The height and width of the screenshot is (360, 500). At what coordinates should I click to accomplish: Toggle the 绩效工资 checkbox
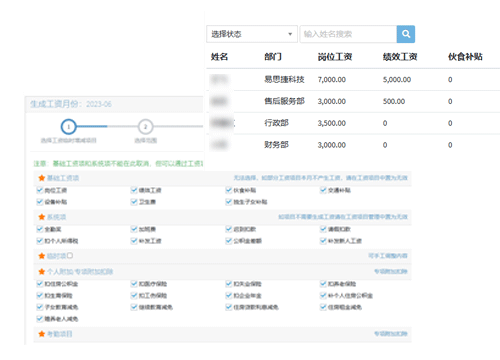tap(134, 190)
